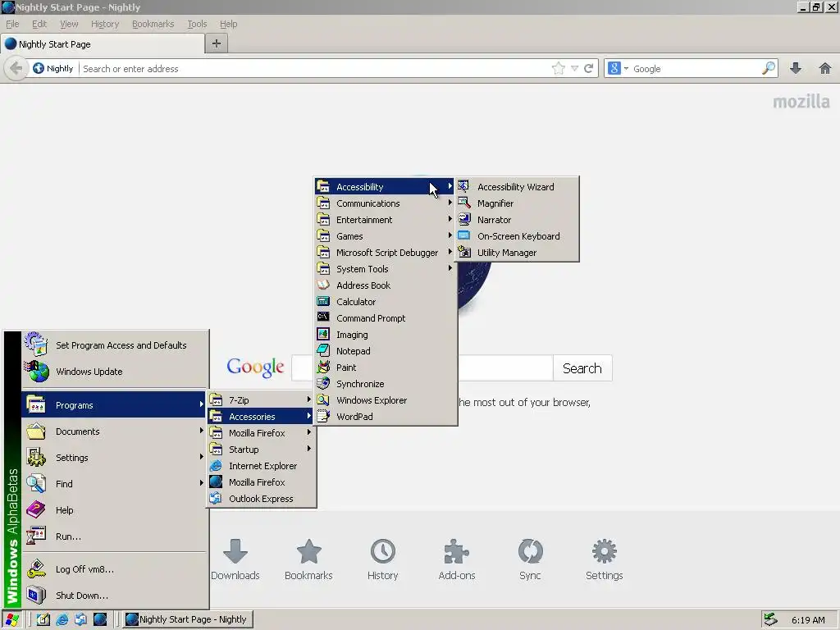Open Outlook Express from Programs
This screenshot has width=840, height=630.
(262, 499)
